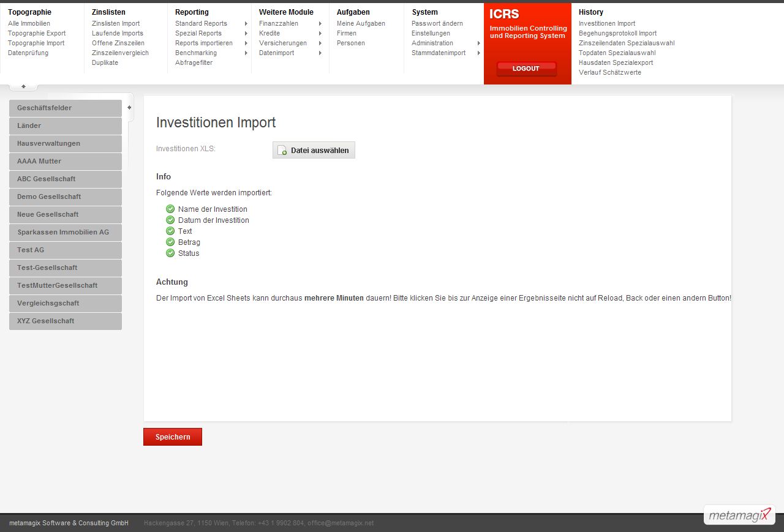
Task: Click the office@metamagix.net footer address
Action: click(341, 523)
